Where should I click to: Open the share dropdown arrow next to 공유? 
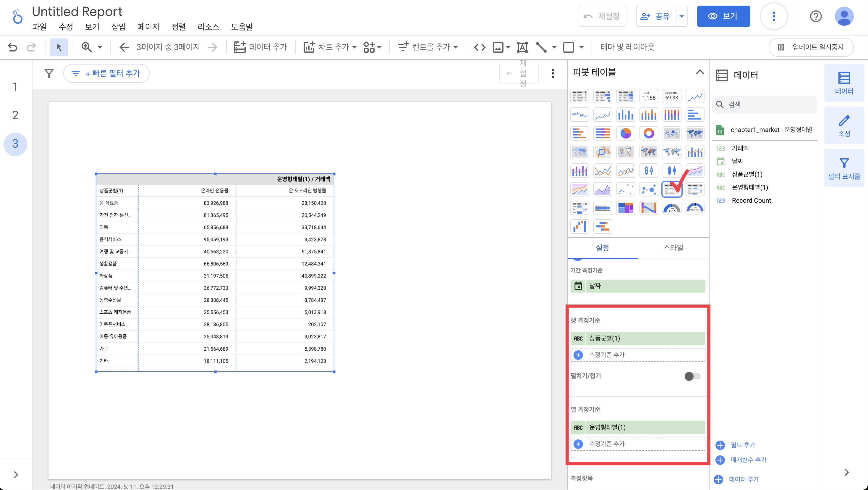pyautogui.click(x=681, y=16)
